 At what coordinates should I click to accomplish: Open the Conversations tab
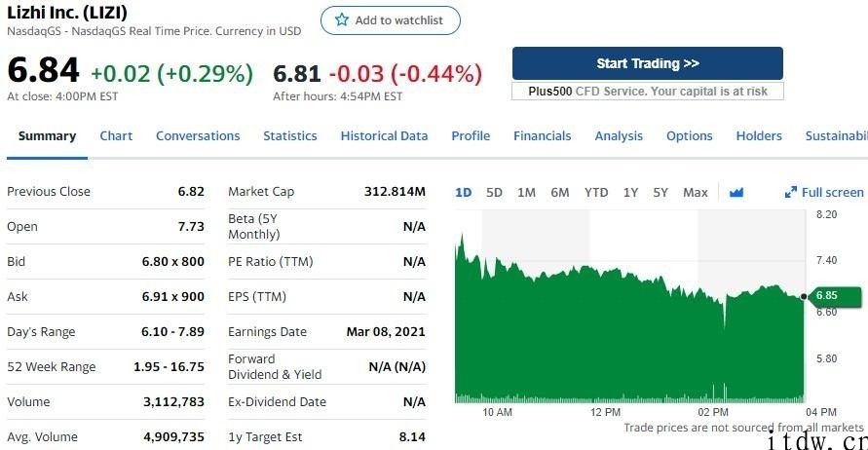click(198, 136)
